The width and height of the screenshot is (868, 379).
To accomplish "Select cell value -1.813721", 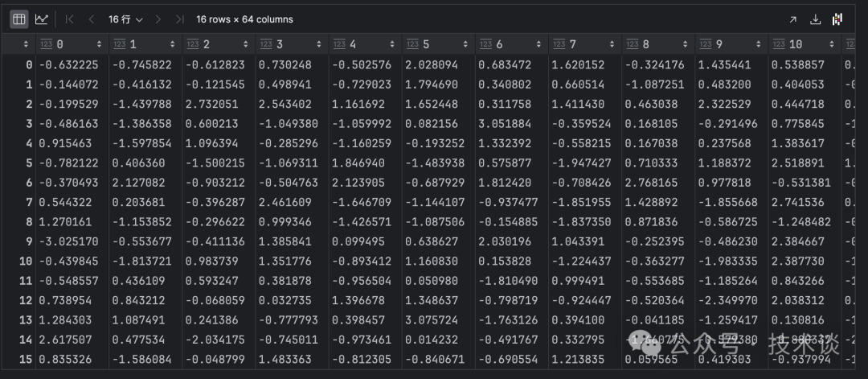I will (142, 261).
